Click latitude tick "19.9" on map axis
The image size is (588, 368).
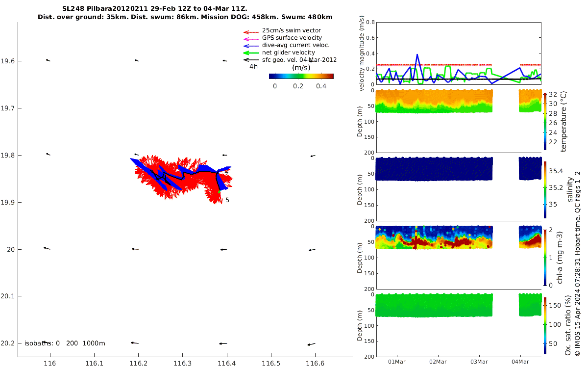(x=8, y=202)
